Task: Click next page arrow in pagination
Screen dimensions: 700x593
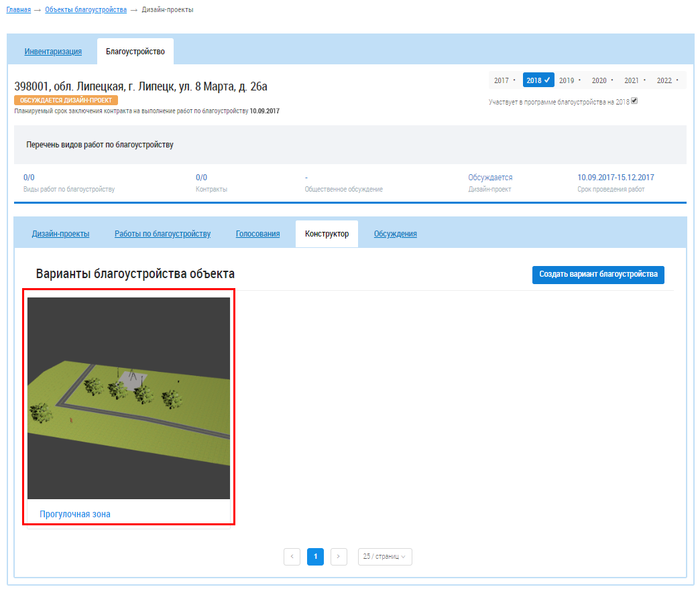Action: (339, 557)
